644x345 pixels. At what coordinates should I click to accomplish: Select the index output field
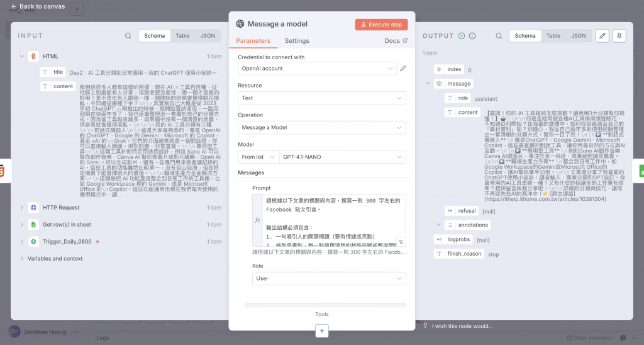(x=449, y=69)
